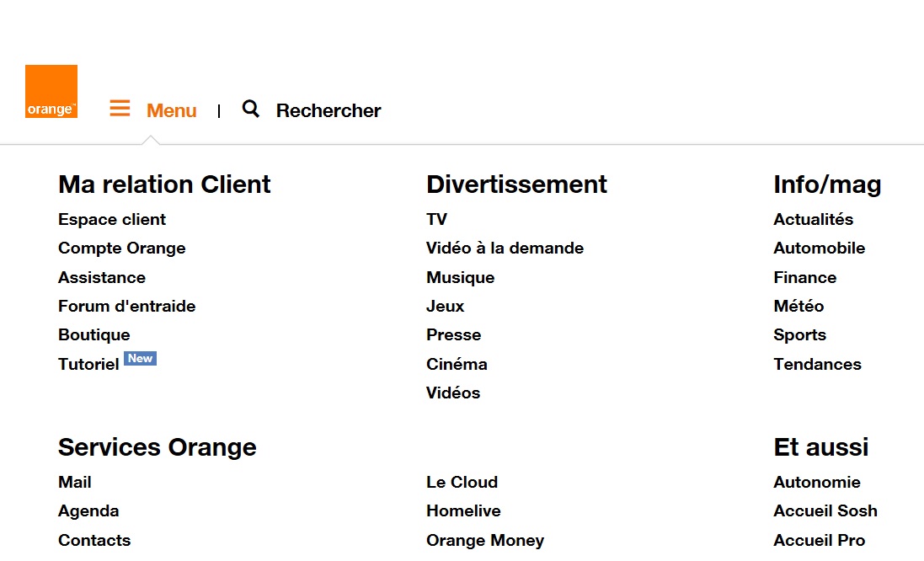Open the Vidéos link

[453, 393]
